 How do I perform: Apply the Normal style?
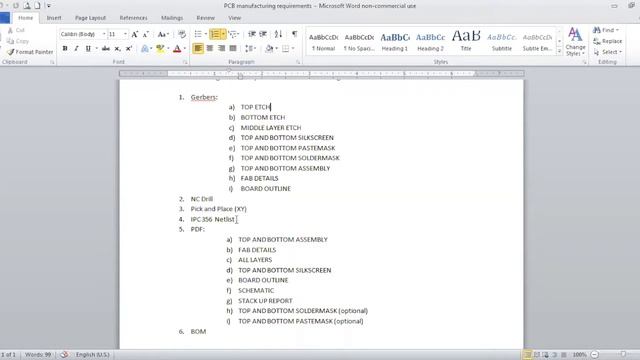tap(323, 41)
